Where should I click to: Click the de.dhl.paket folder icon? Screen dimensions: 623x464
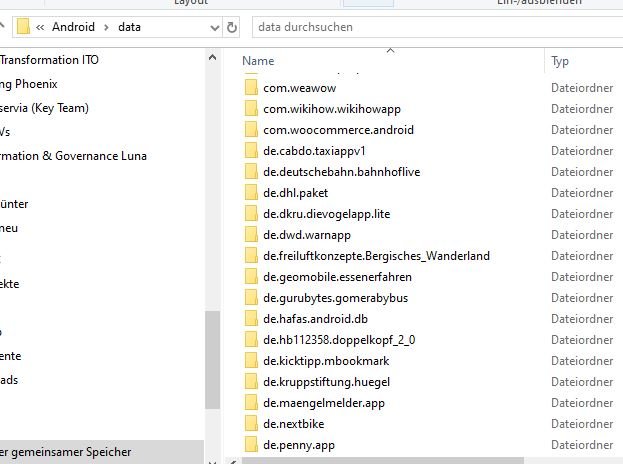(x=251, y=193)
